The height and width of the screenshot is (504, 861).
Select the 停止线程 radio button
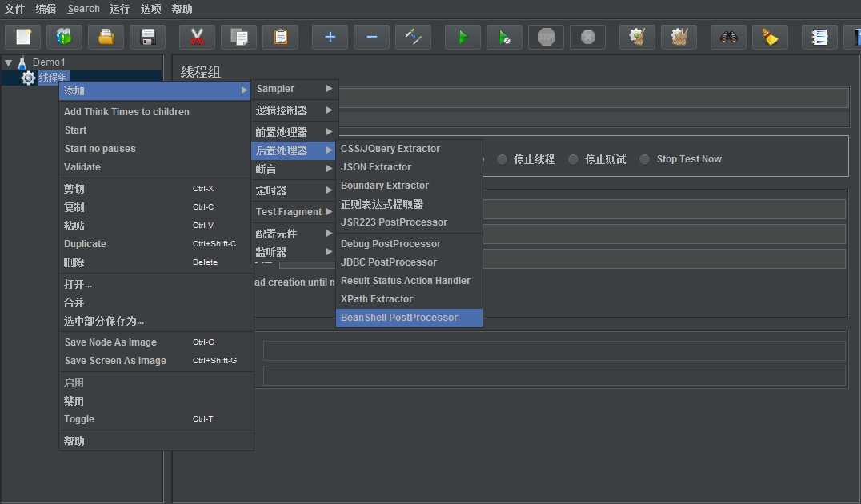pyautogui.click(x=502, y=159)
